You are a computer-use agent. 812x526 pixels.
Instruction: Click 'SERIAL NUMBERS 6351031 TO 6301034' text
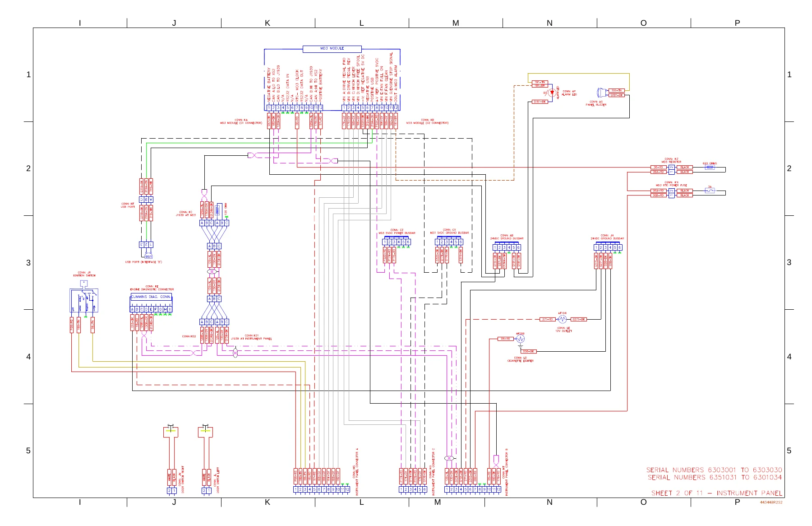(715, 477)
